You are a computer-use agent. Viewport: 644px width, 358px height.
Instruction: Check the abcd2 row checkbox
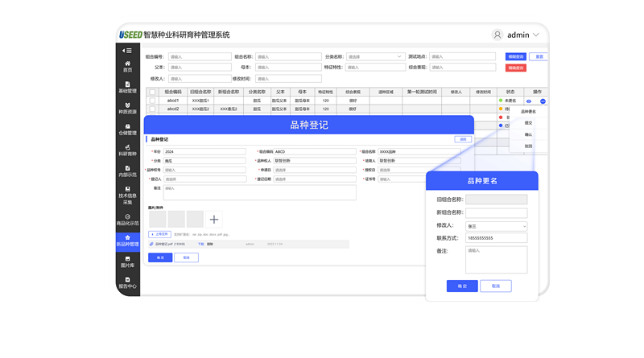click(151, 109)
